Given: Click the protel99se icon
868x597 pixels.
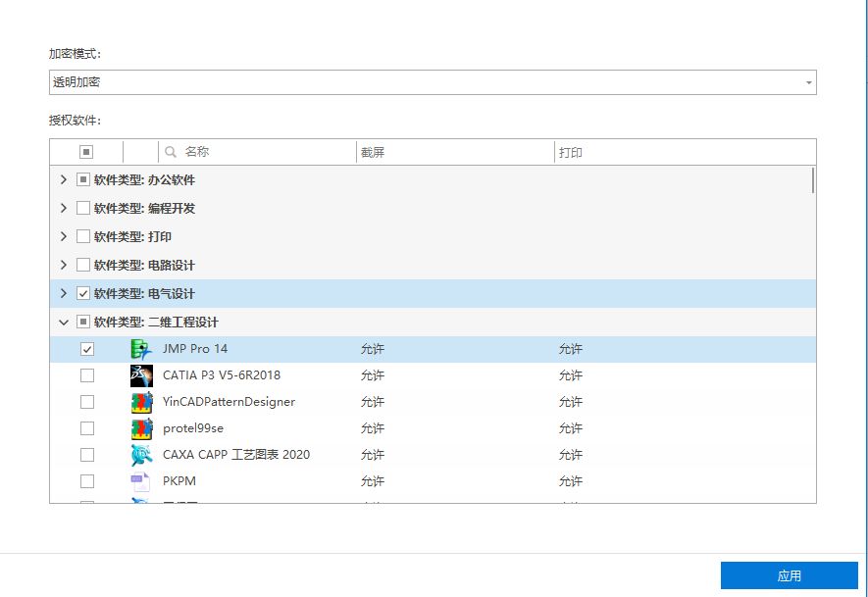Looking at the screenshot, I should pos(141,428).
